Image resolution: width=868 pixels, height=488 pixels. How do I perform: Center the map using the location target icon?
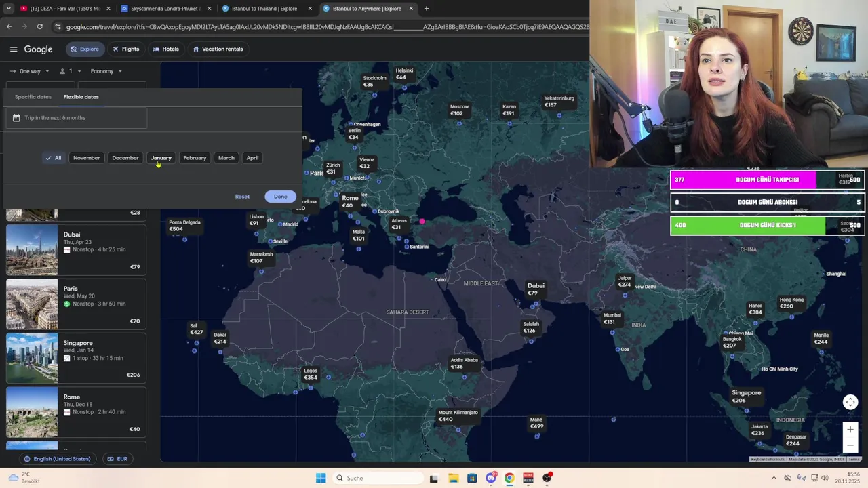point(850,402)
